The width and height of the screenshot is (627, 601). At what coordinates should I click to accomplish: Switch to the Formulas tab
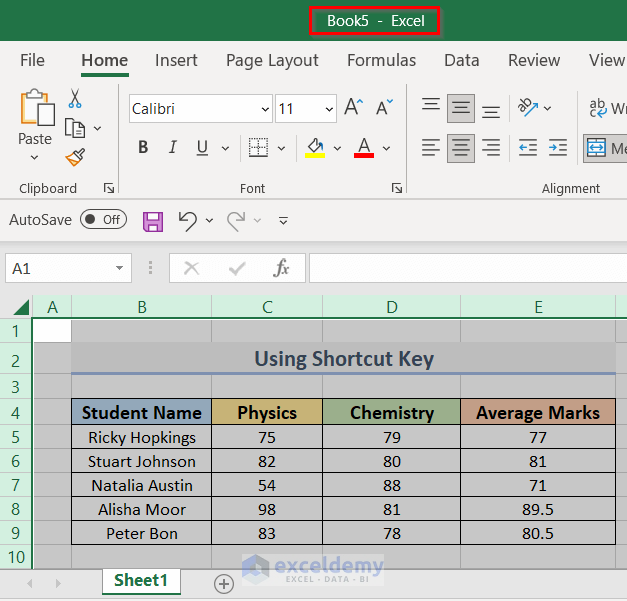coord(381,60)
